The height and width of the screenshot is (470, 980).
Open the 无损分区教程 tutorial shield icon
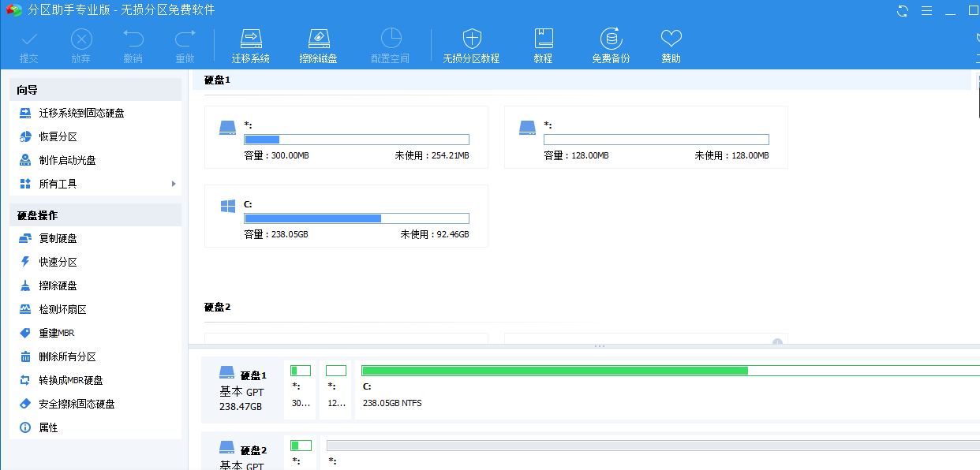(x=472, y=38)
